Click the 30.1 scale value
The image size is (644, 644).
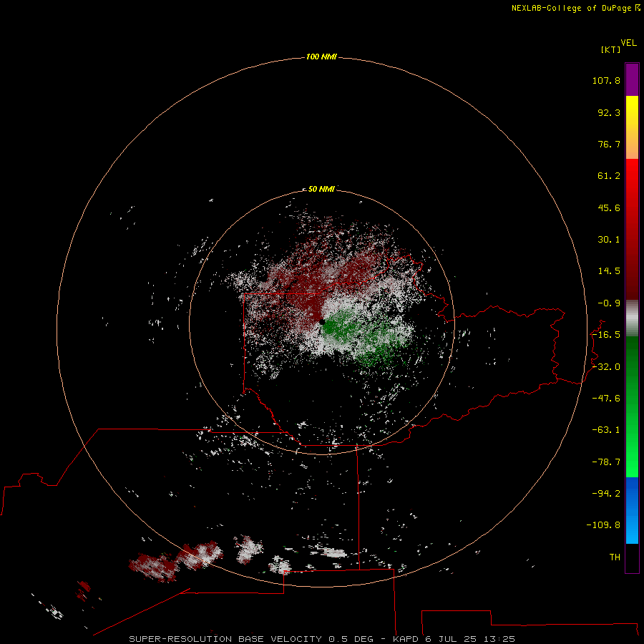609,240
